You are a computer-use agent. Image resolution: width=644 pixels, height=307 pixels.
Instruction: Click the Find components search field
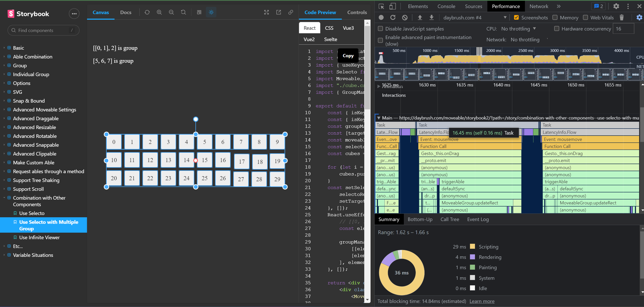43,30
